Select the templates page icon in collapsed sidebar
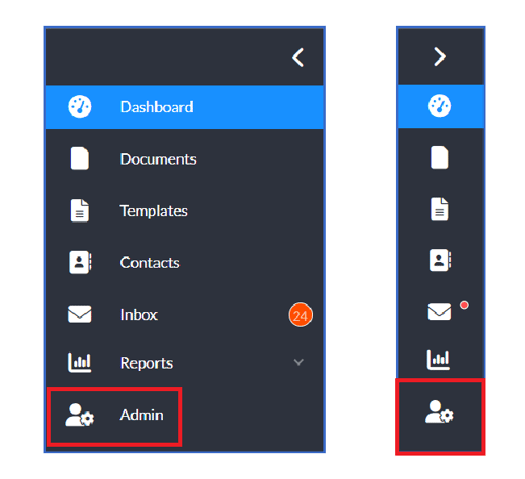This screenshot has width=525, height=479. tap(440, 209)
